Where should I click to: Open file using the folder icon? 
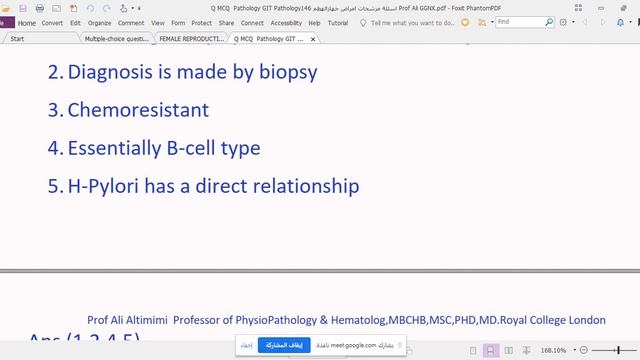point(5,8)
